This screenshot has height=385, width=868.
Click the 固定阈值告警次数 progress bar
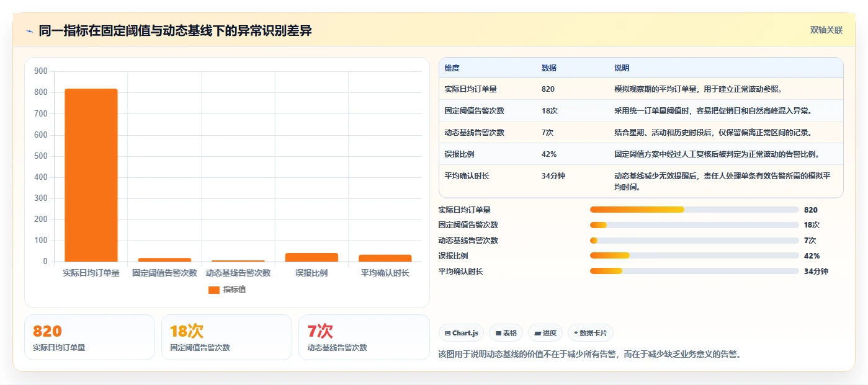[x=694, y=225]
